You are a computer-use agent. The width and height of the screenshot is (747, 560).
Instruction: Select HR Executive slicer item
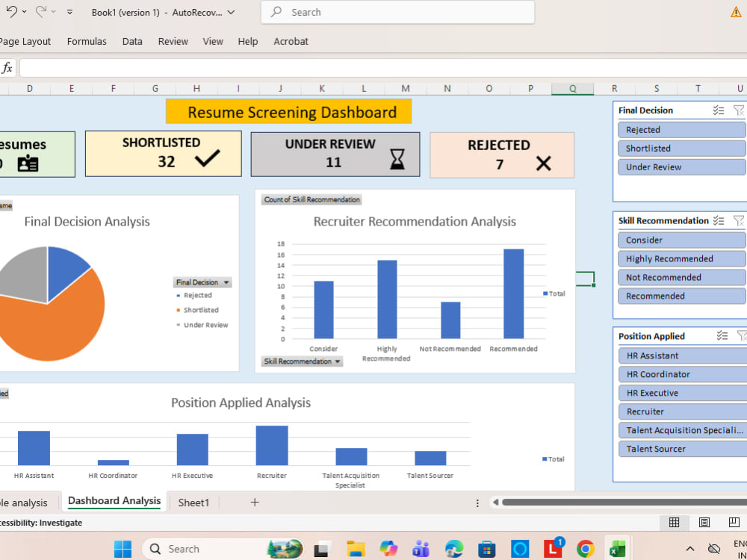pyautogui.click(x=683, y=393)
